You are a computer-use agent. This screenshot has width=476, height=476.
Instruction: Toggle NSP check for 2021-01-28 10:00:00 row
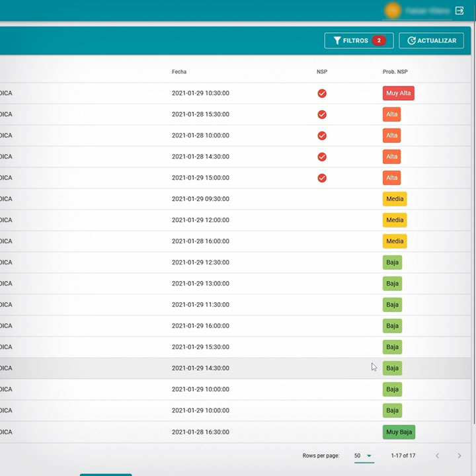tap(322, 136)
